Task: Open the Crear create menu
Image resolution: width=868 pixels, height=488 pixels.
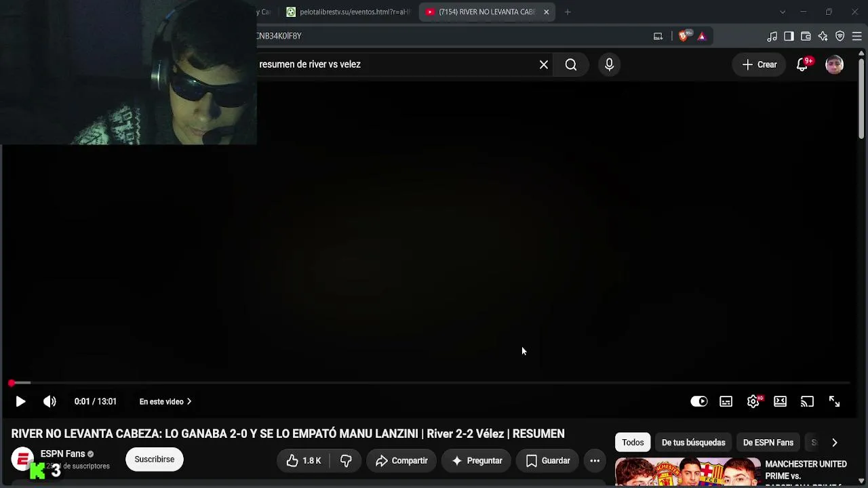Action: (x=759, y=64)
